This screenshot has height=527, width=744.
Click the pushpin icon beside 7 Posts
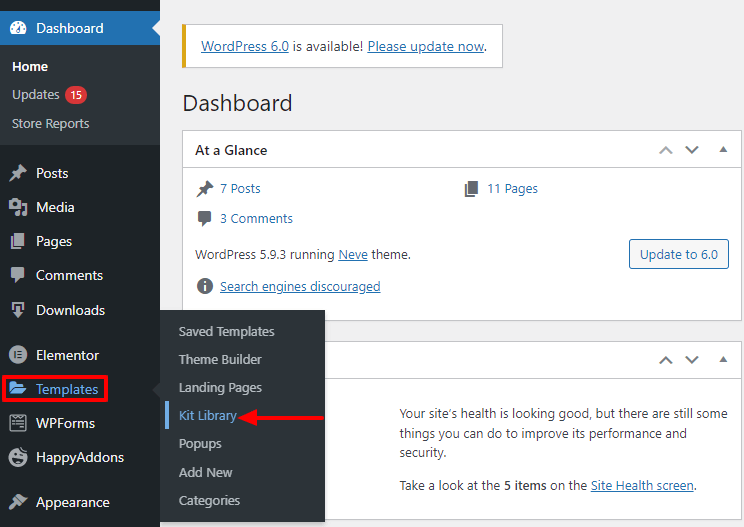(x=205, y=189)
